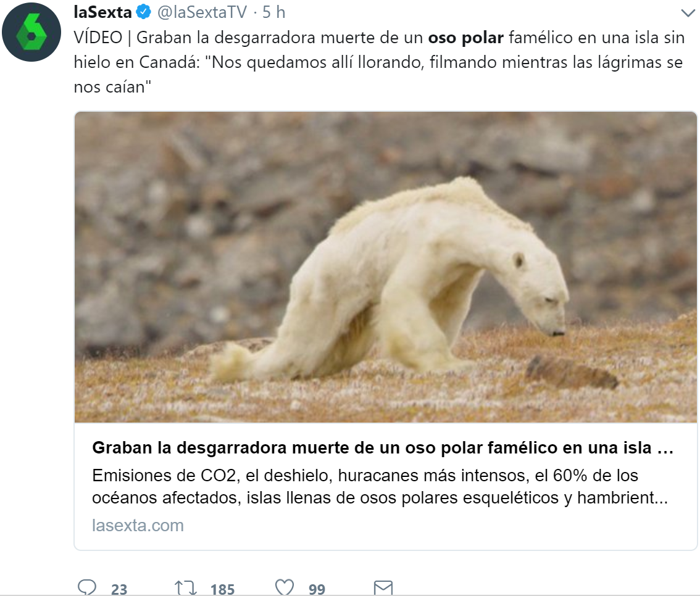Image resolution: width=700 pixels, height=596 pixels.
Task: Open the 5 h timestamp link
Action: (273, 12)
